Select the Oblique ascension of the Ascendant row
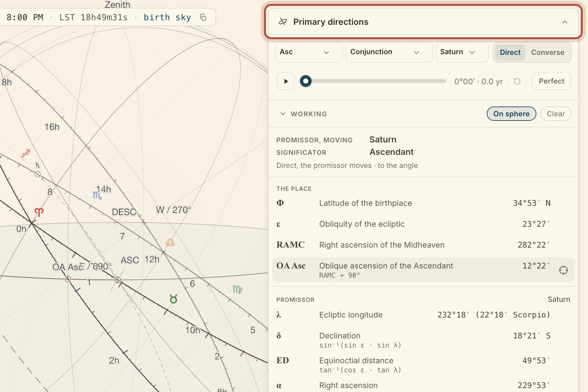This screenshot has width=588, height=392. pyautogui.click(x=423, y=270)
